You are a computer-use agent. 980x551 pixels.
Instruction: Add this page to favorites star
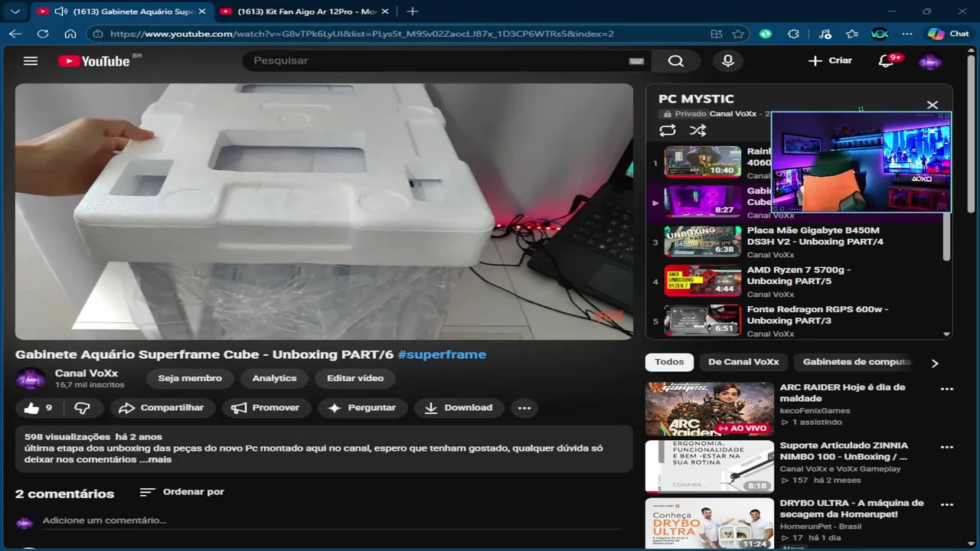738,34
